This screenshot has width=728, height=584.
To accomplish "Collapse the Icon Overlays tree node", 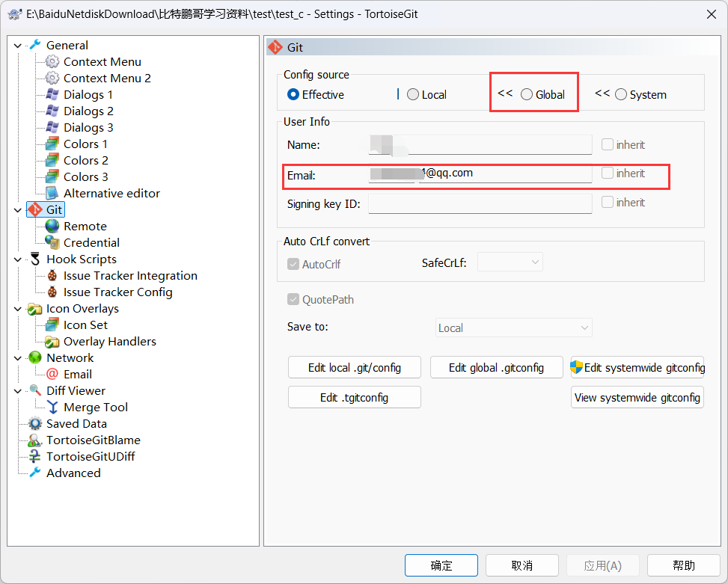I will click(x=18, y=309).
